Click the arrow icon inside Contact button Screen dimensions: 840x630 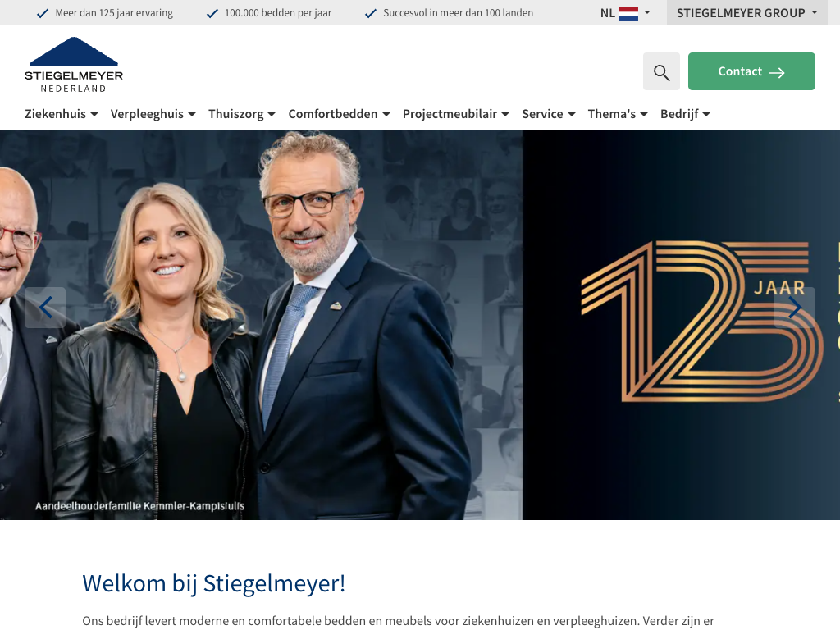pyautogui.click(x=777, y=72)
